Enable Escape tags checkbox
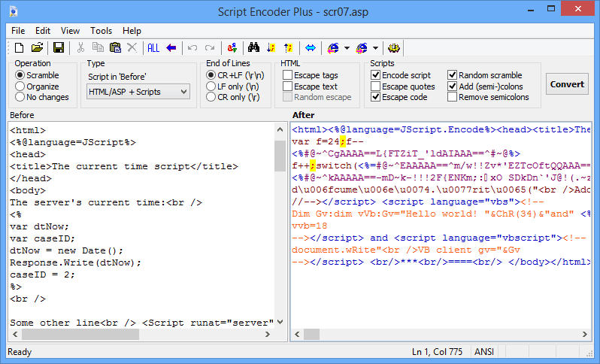 tap(311, 75)
